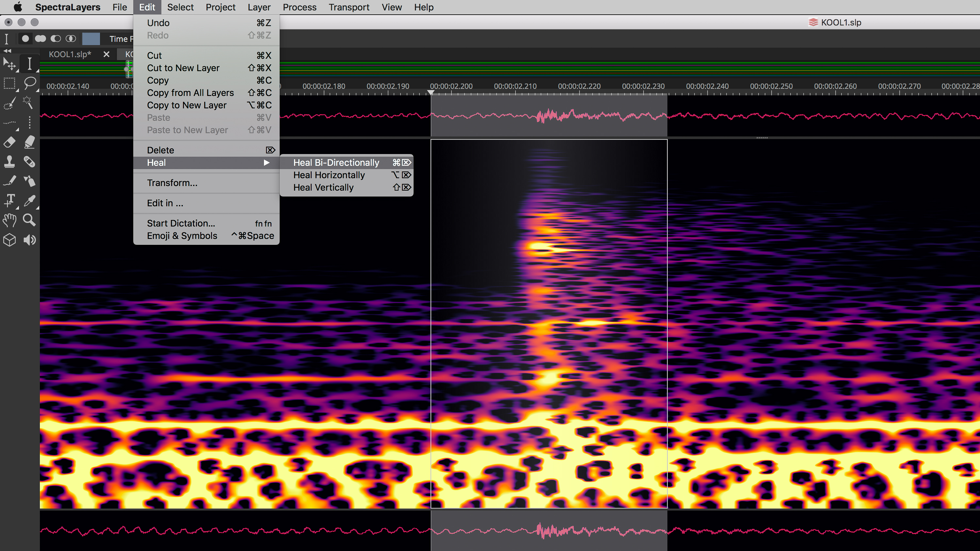Click the blue color swatch in the toolbar

coord(91,39)
